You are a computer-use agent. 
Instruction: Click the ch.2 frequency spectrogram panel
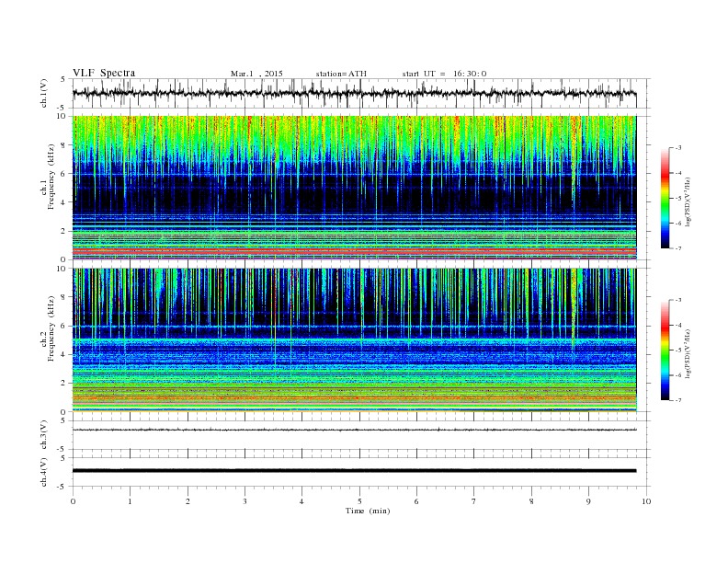[x=354, y=340]
